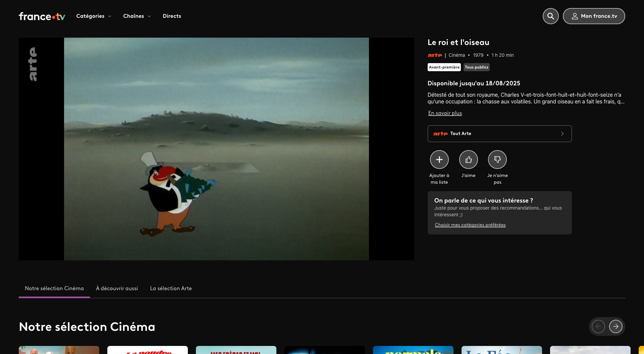Click the search magnifier icon

tap(550, 16)
